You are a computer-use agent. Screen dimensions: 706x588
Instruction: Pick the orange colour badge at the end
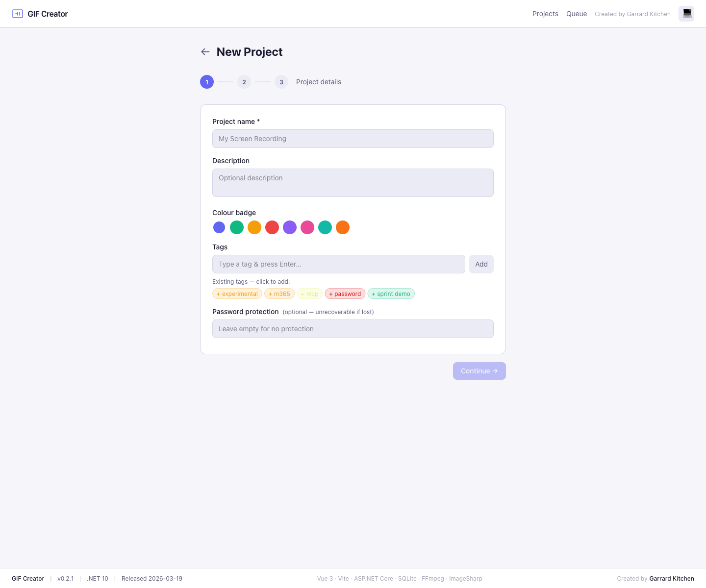pos(343,227)
